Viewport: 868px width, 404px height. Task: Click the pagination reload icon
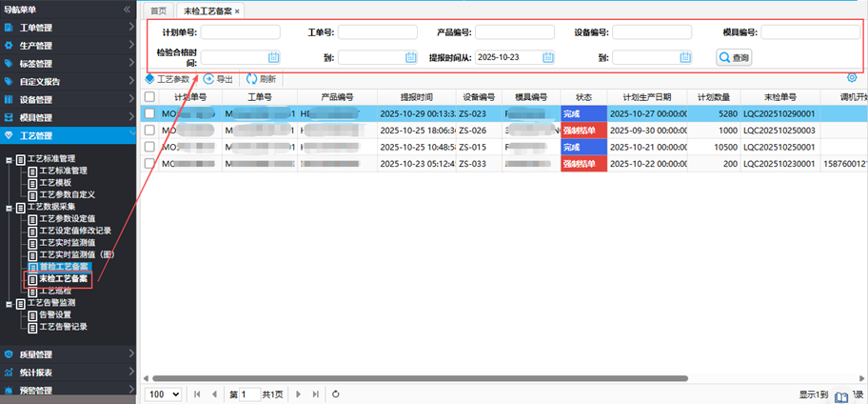pyautogui.click(x=336, y=394)
